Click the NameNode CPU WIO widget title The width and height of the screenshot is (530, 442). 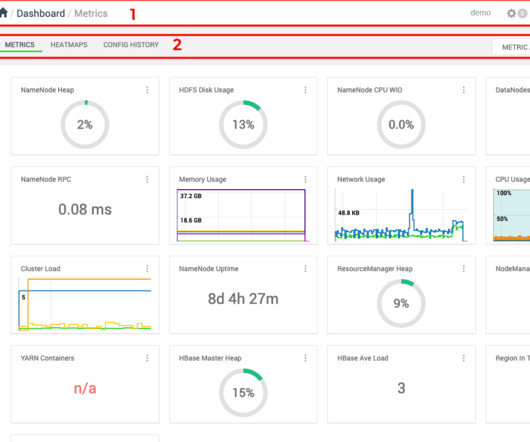tap(370, 90)
